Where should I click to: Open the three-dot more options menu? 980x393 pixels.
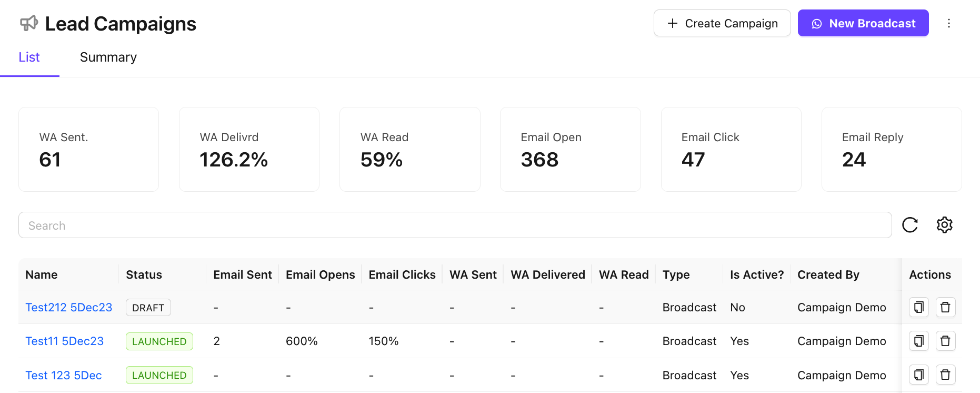pos(949,23)
